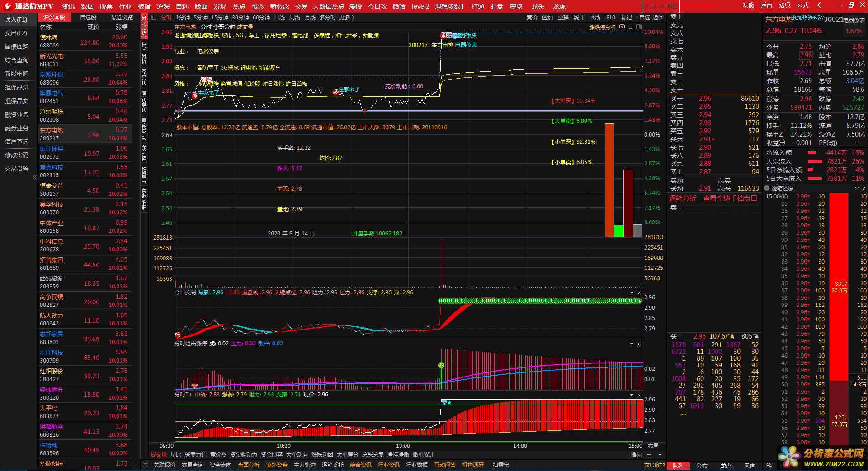Screen dimensions: 868x471
Task: Click the double-chevron collapse arrow beside trading menu
Action: click(34, 177)
